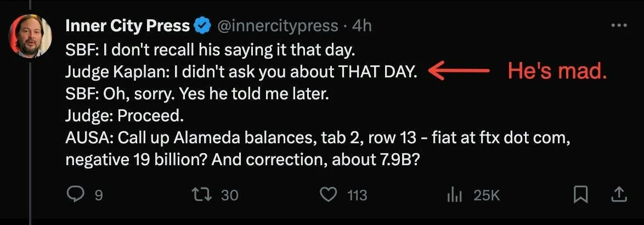Click the like count of 113
The height and width of the screenshot is (225, 644).
pos(357,195)
